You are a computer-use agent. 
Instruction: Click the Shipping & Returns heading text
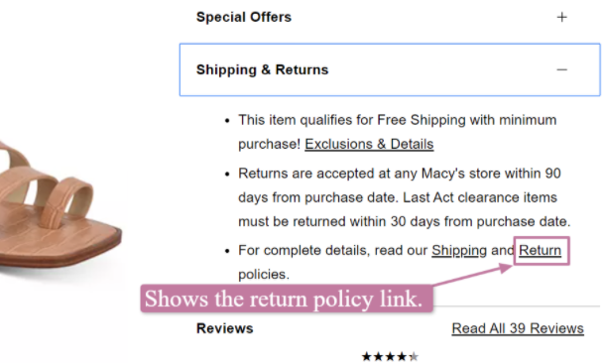pyautogui.click(x=262, y=69)
